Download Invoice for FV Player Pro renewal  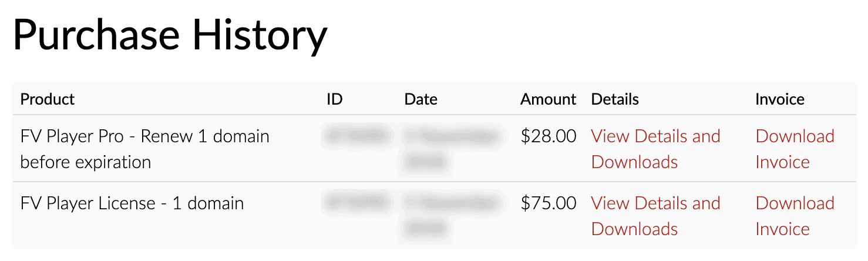coord(795,149)
